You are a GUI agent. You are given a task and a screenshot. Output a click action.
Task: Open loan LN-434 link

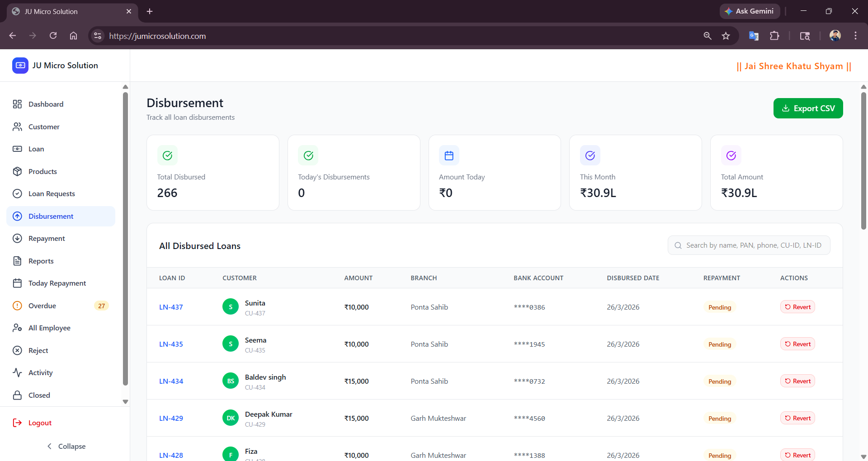pyautogui.click(x=171, y=381)
